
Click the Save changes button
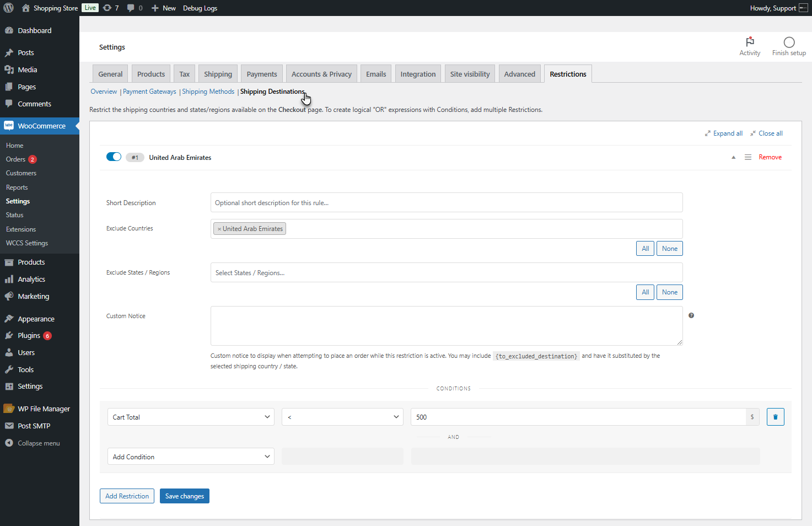click(185, 496)
